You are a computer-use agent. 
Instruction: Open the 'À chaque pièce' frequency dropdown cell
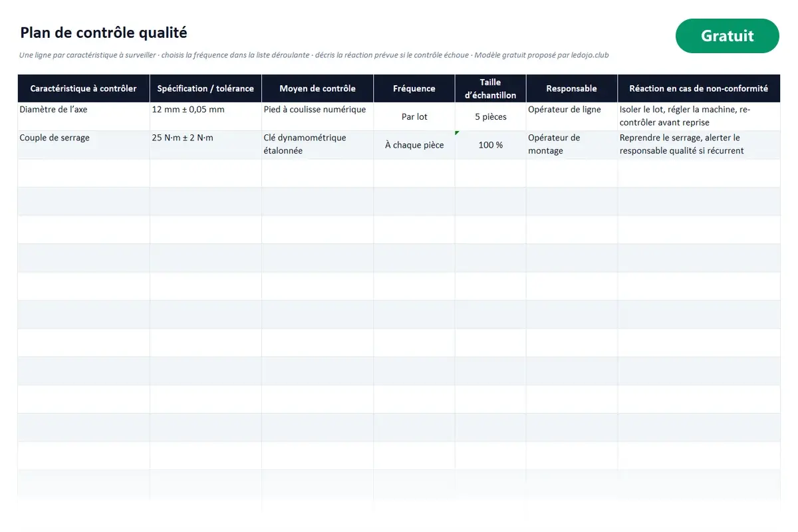(x=414, y=145)
